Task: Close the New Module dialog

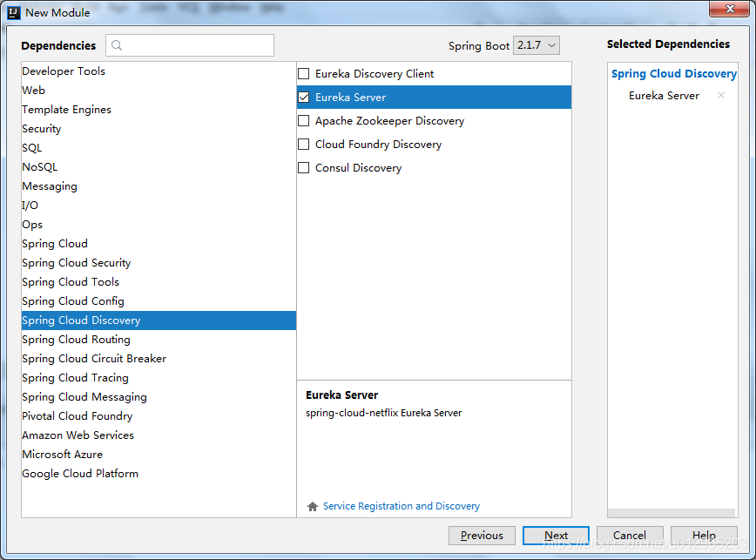Action: [730, 9]
